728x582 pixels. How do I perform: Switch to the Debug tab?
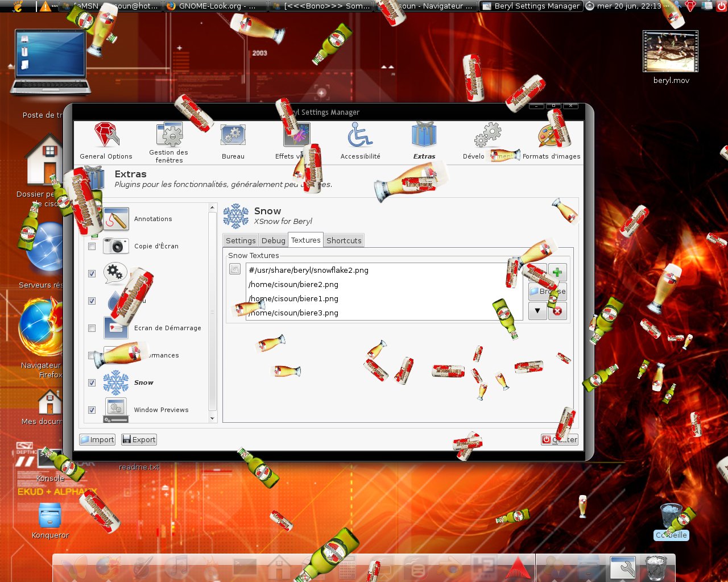pyautogui.click(x=274, y=240)
